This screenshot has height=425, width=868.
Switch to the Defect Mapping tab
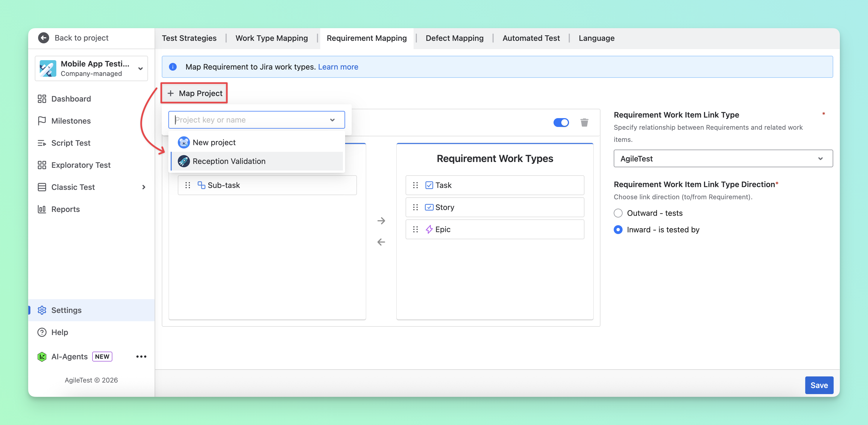click(x=454, y=38)
